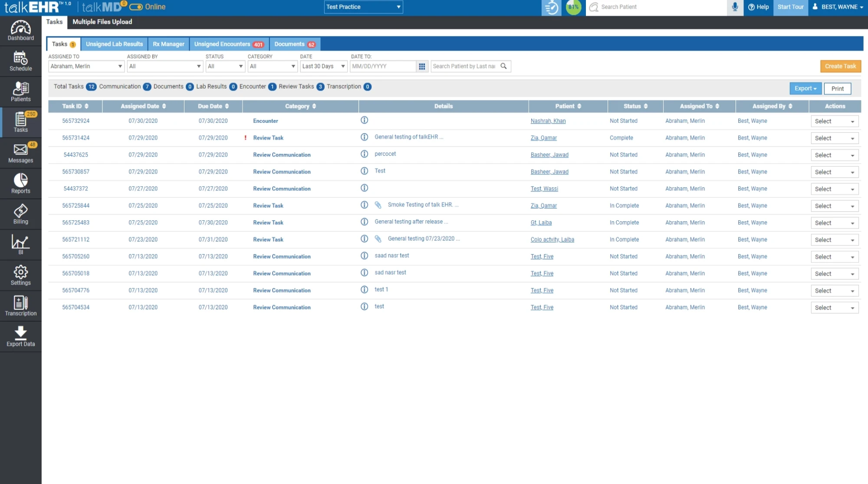Open the Select action dropdown for the first task row
Viewport: 868px width, 484px height.
pyautogui.click(x=834, y=121)
